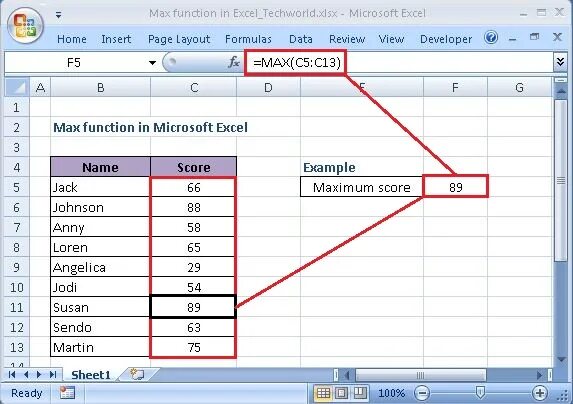Open the Data ribbon tab
Screen dimensions: 573x404
300,39
